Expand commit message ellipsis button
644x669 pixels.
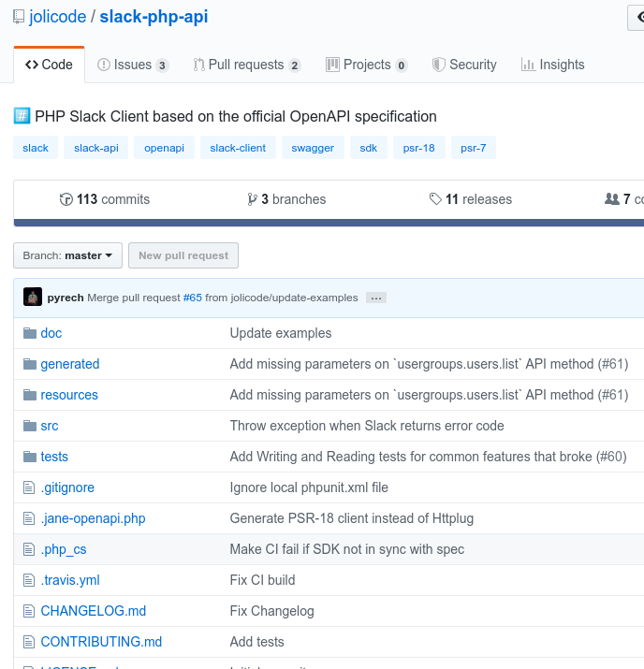[376, 298]
